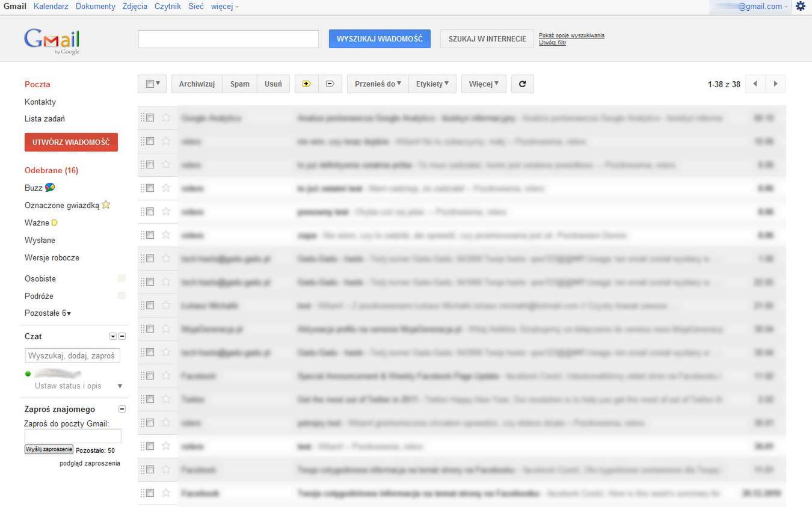Star the Google Analytics email
The image size is (812, 507).
tap(166, 118)
